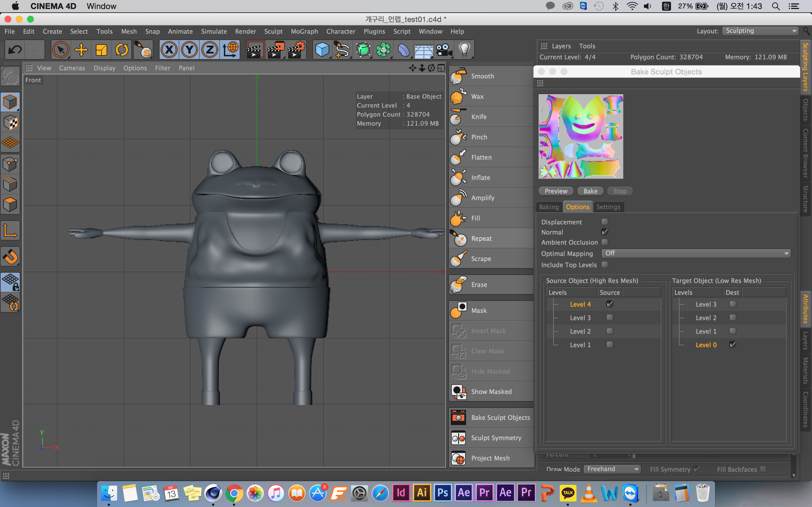Enable the Displacement checkbox

pos(605,222)
